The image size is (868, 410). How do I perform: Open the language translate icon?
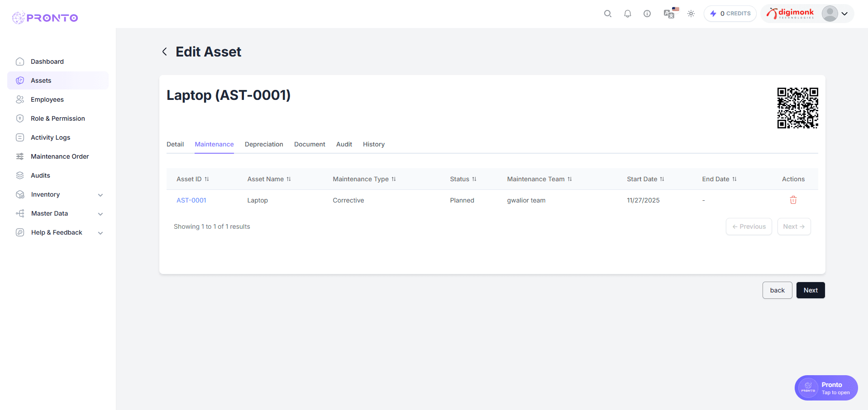(669, 14)
